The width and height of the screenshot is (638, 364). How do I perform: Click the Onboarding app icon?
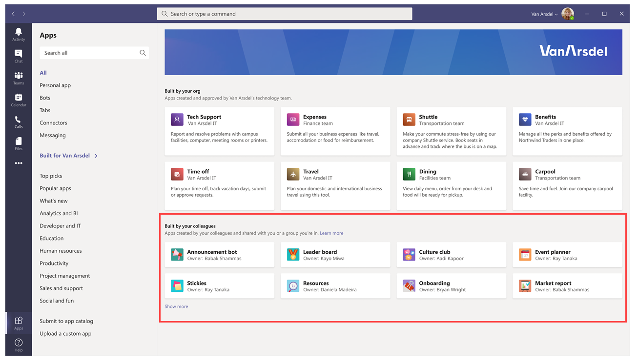tap(409, 286)
